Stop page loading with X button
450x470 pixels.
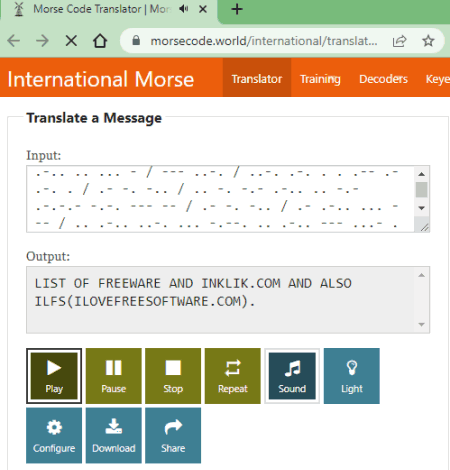point(71,41)
